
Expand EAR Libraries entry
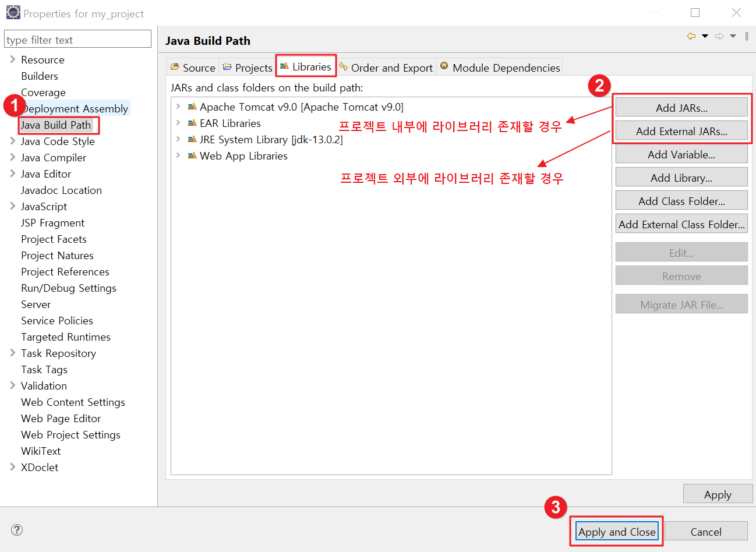tap(178, 123)
